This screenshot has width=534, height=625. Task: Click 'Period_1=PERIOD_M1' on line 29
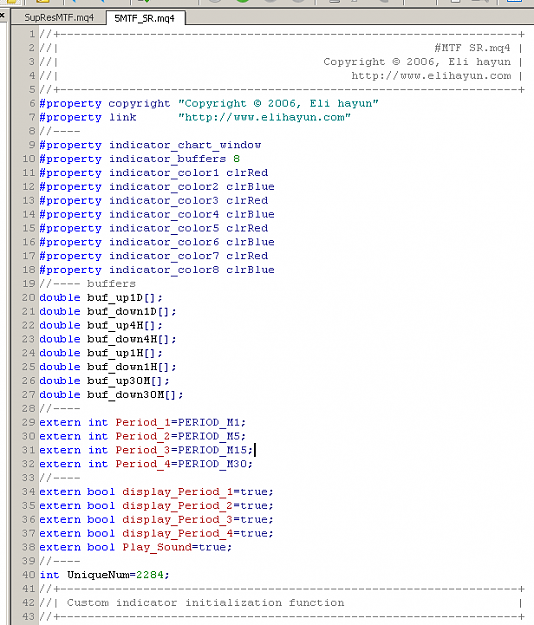[x=178, y=423]
